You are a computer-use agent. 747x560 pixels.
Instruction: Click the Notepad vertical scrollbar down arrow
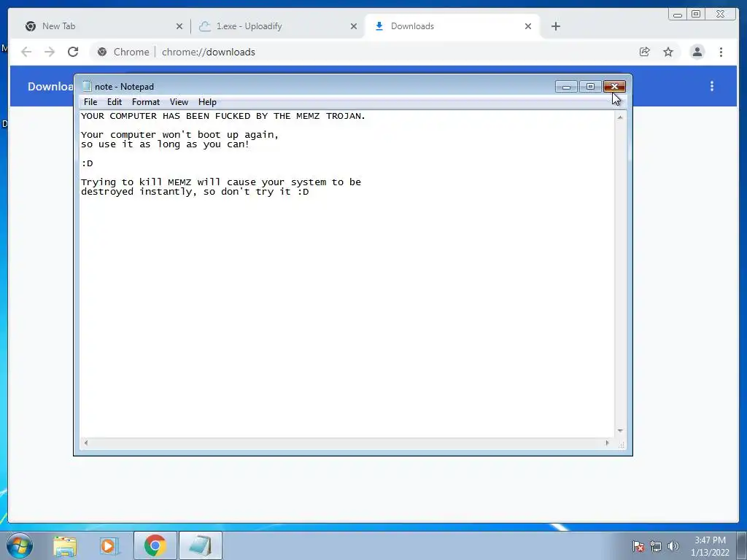point(620,430)
